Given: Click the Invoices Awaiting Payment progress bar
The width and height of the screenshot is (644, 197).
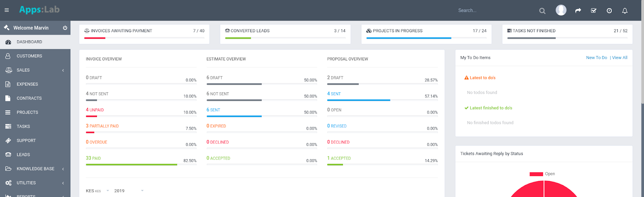Looking at the screenshot, I should 144,38.
